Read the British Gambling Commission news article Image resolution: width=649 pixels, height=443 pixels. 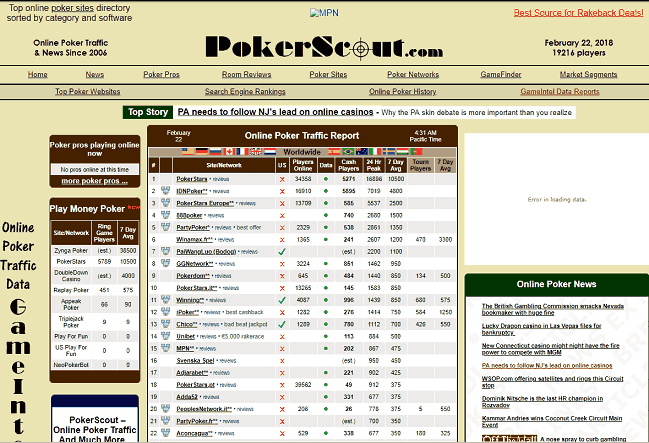553,309
